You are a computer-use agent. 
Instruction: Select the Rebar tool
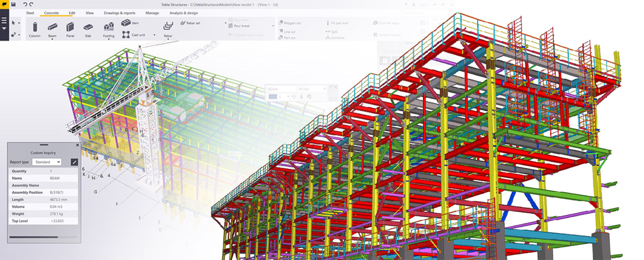coord(167,29)
